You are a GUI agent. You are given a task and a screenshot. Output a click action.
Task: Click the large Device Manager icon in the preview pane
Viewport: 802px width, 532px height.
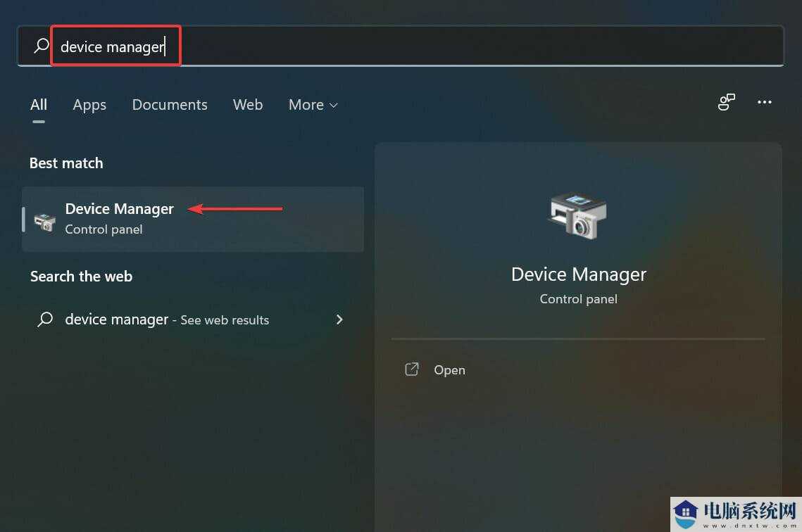[577, 215]
